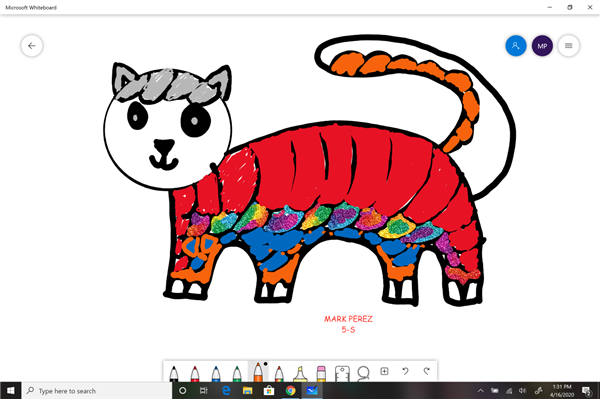Toggle the selected orange pen
This screenshot has height=399, width=600.
point(258,372)
